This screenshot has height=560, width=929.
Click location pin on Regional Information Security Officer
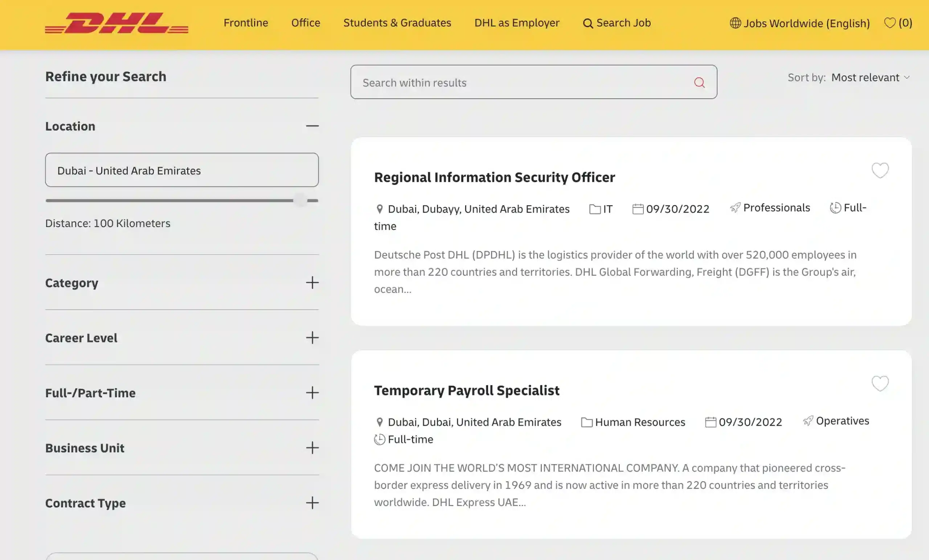380,209
